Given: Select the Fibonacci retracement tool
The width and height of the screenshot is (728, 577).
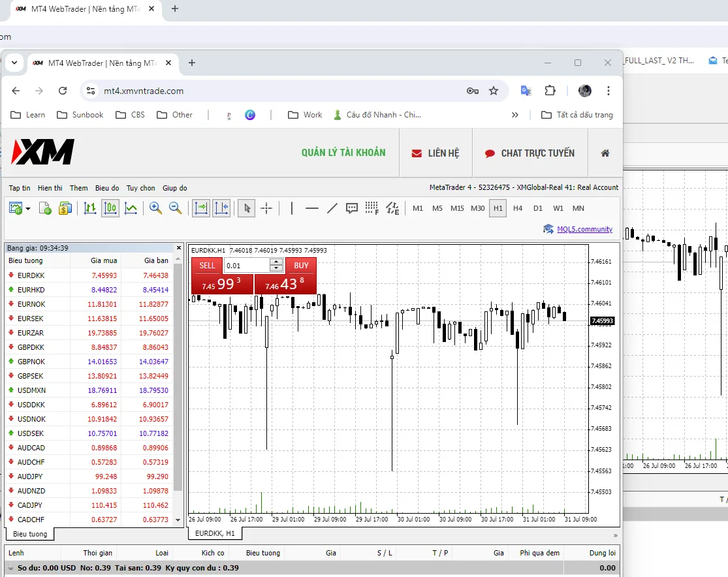Looking at the screenshot, I should 372,208.
